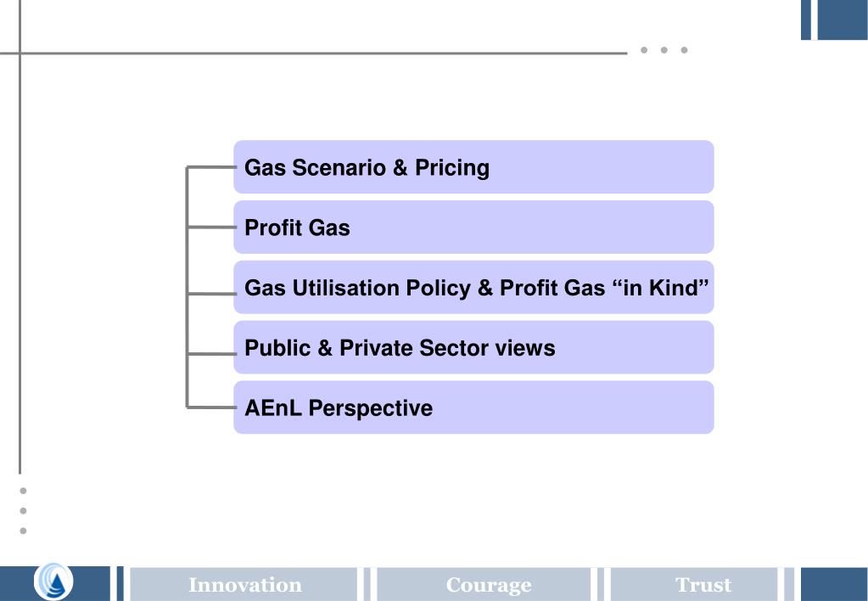
Task: Click the first gray dot after header line
Action: [644, 50]
